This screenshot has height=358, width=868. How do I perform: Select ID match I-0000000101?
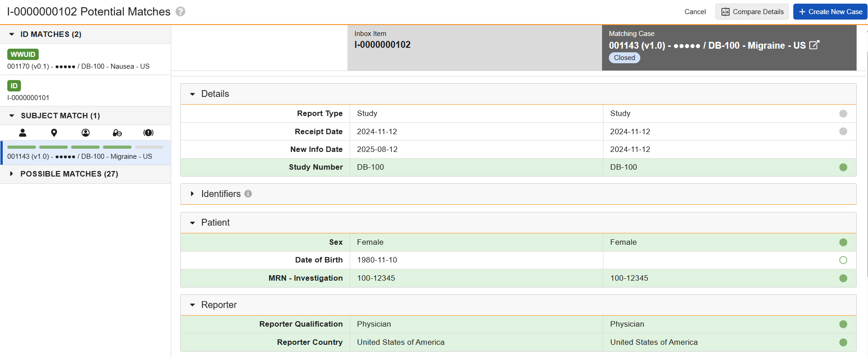[x=28, y=98]
